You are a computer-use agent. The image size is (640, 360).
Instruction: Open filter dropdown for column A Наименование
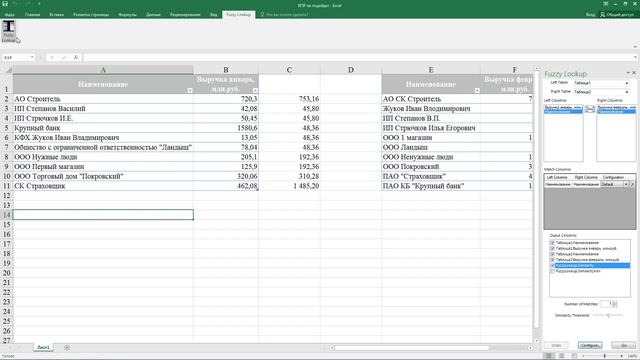point(190,91)
